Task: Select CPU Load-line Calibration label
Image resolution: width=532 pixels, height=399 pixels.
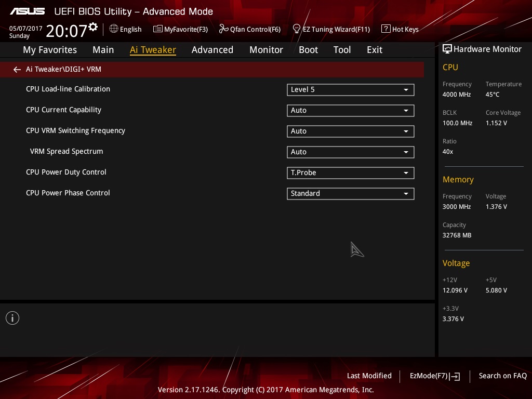Action: [x=68, y=89]
